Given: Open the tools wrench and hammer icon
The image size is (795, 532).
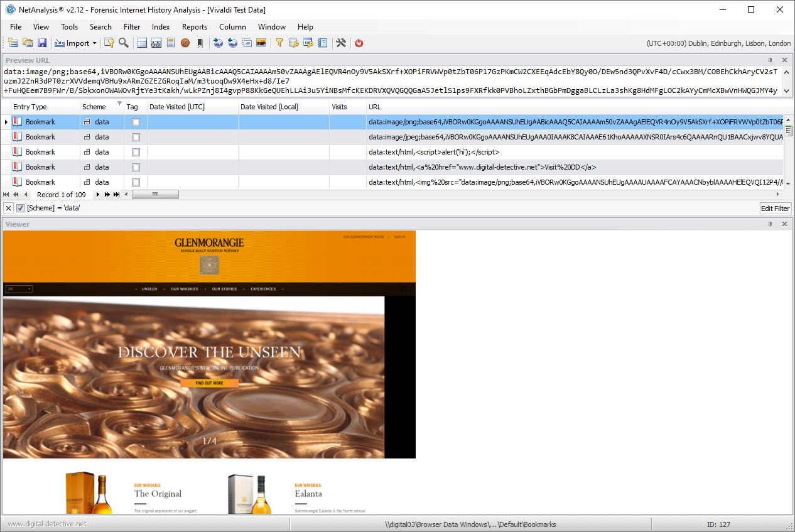Looking at the screenshot, I should [x=341, y=43].
